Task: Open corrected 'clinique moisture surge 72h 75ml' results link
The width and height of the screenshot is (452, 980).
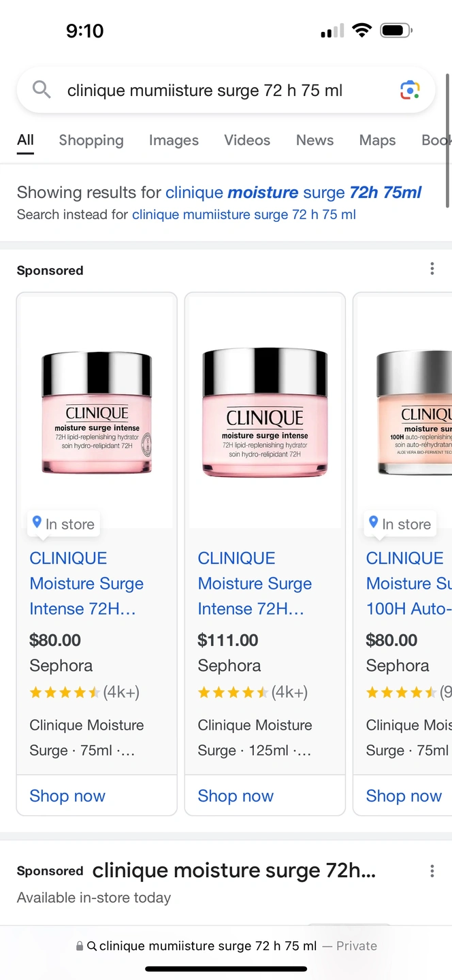Action: (293, 193)
